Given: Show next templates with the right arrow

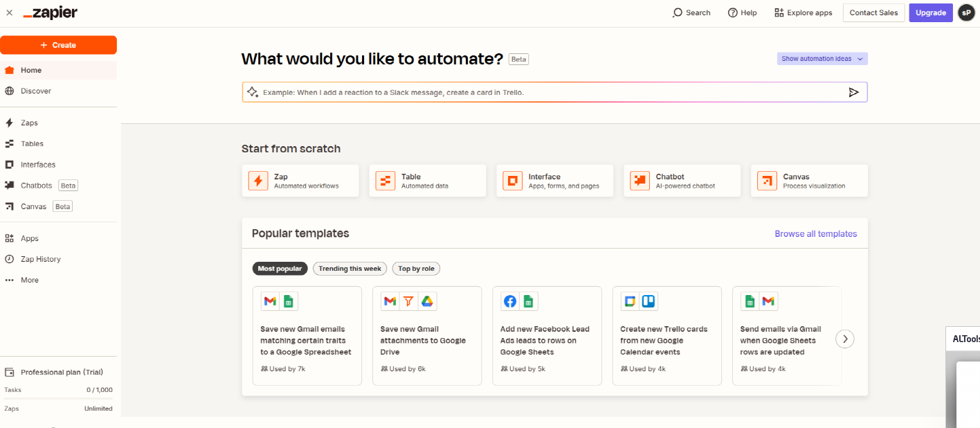Looking at the screenshot, I should coord(845,339).
